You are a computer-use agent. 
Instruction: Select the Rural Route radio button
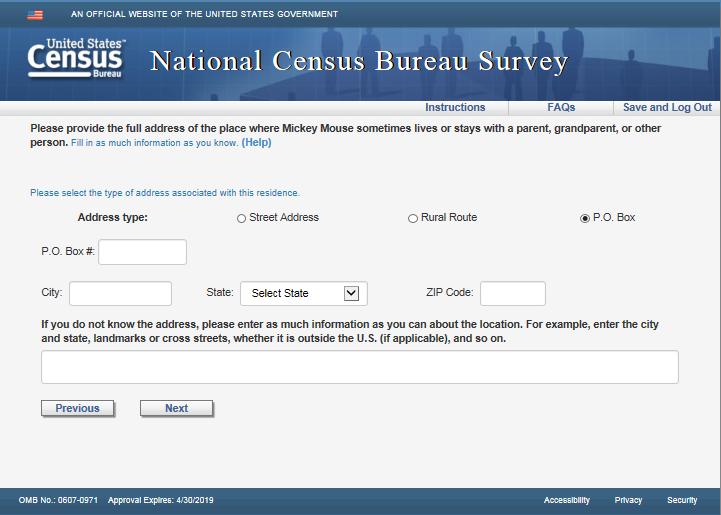pyautogui.click(x=413, y=218)
